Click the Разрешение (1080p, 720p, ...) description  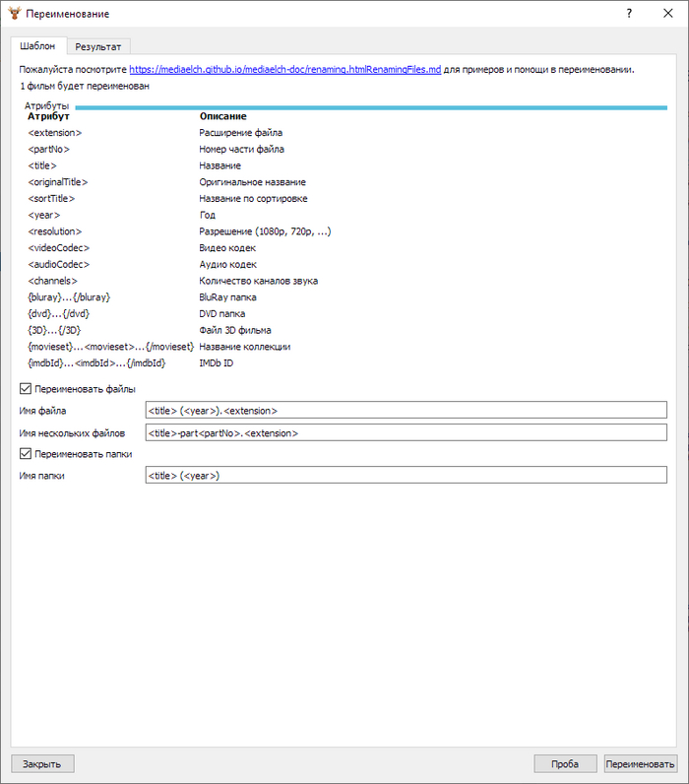pyautogui.click(x=266, y=231)
